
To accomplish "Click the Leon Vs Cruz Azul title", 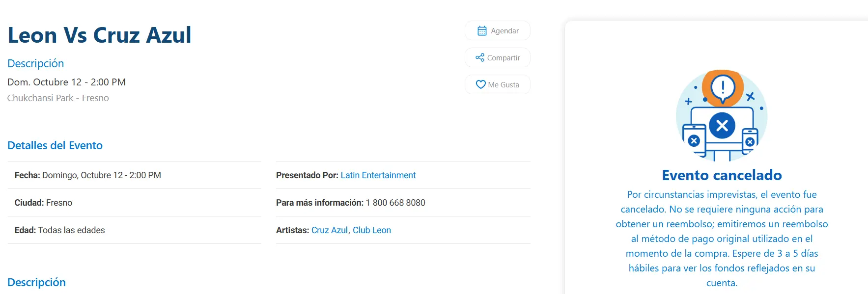I will [99, 35].
